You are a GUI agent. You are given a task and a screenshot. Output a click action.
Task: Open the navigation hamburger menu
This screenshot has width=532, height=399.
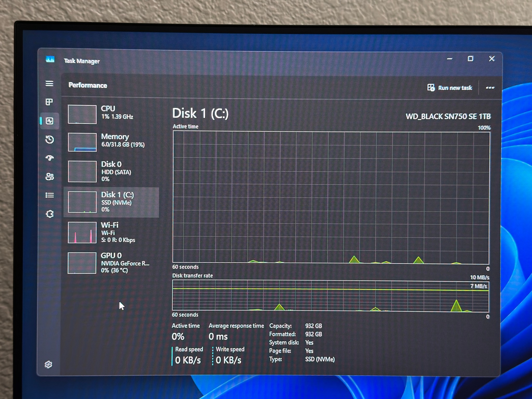click(x=49, y=83)
